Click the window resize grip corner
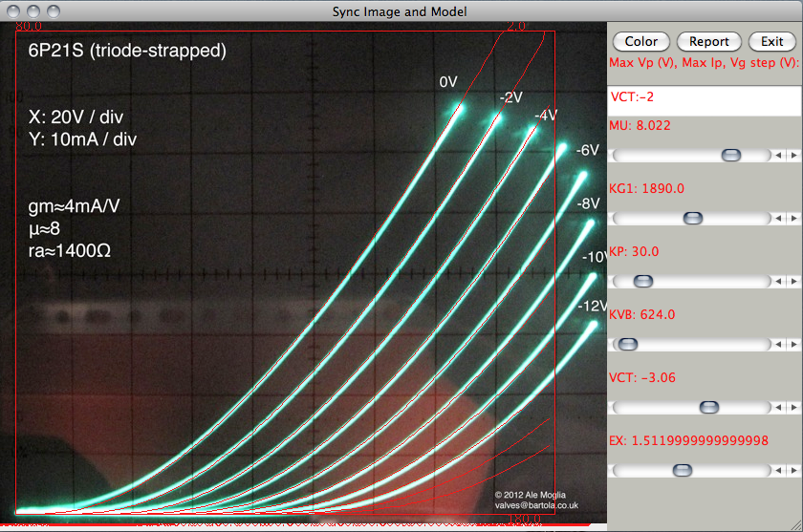The width and height of the screenshot is (803, 532). [796, 525]
